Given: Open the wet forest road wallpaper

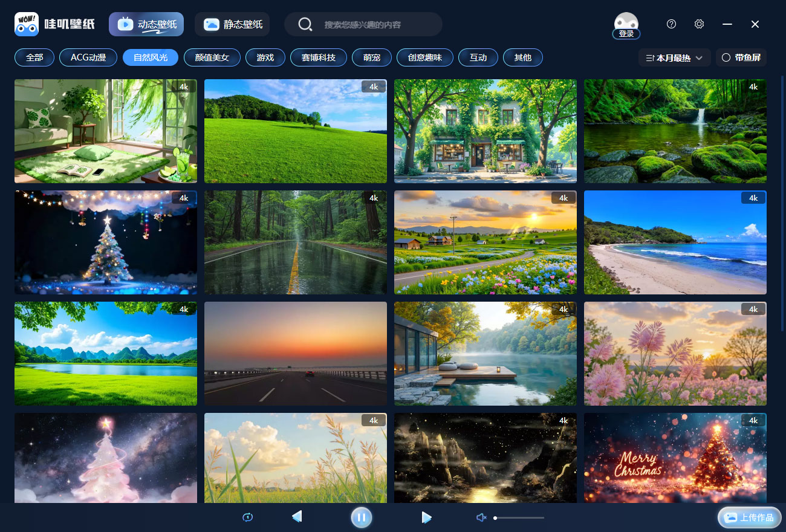Looking at the screenshot, I should (x=296, y=242).
